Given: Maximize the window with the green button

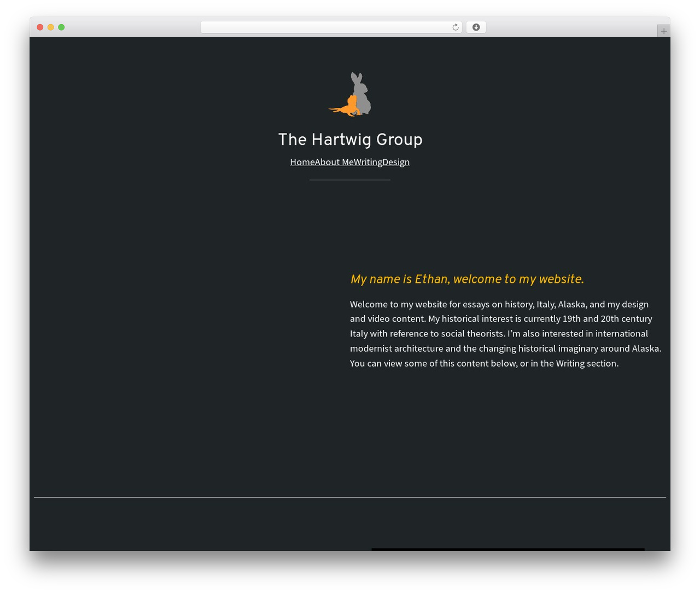Looking at the screenshot, I should 61,27.
